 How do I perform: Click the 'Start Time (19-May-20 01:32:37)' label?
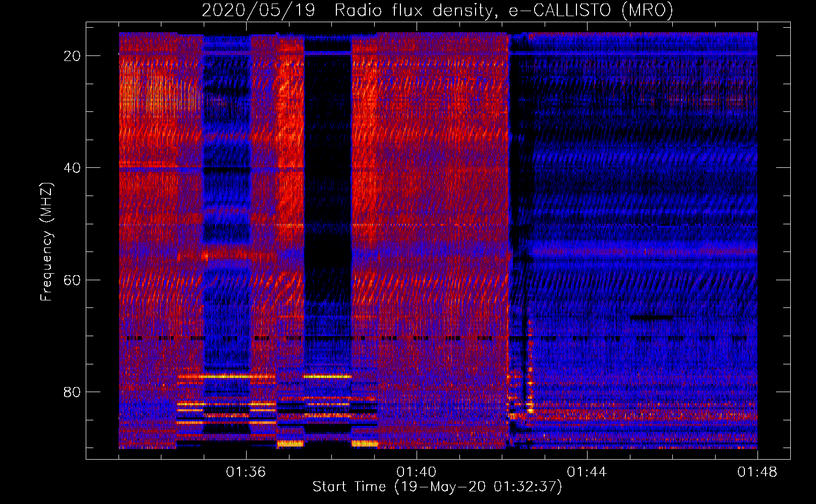pos(437,486)
